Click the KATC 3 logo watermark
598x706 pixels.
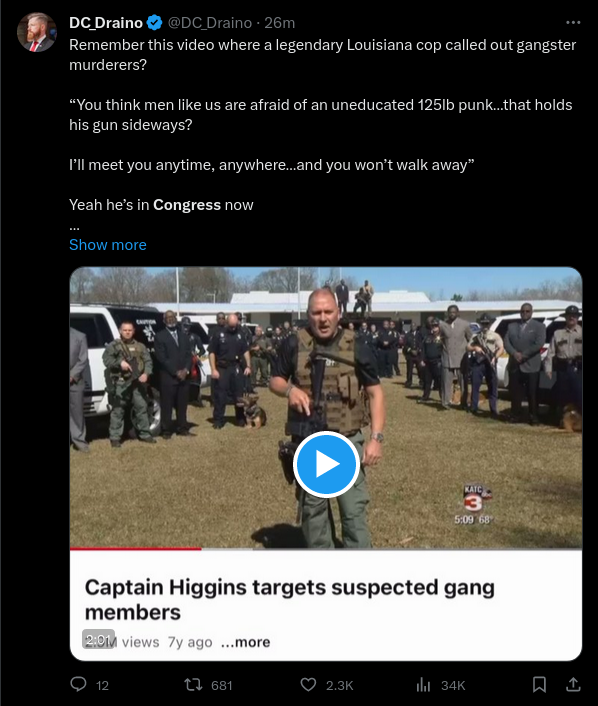pos(474,499)
